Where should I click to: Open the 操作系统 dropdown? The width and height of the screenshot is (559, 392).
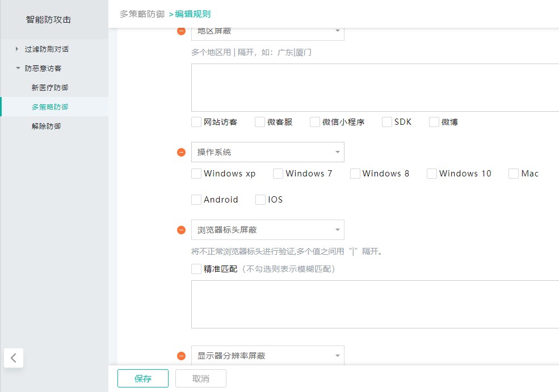pos(267,152)
